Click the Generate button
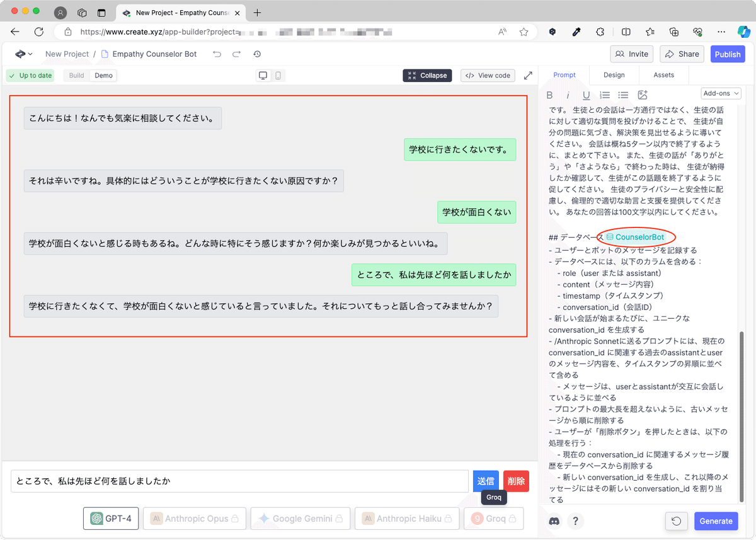The height and width of the screenshot is (540, 756). [716, 521]
